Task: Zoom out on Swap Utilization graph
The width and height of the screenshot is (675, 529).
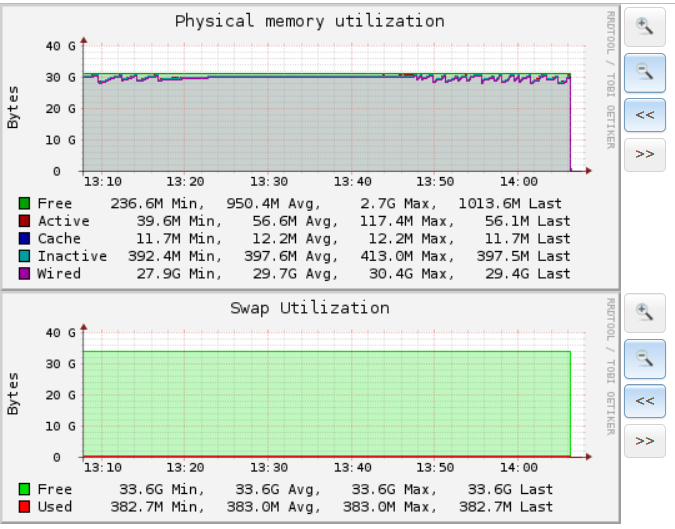Action: [644, 359]
